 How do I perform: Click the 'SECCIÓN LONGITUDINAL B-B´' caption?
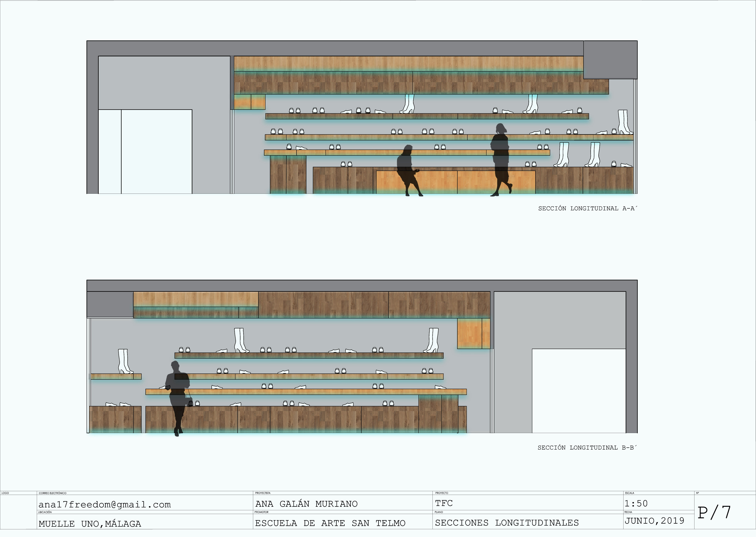click(x=587, y=447)
